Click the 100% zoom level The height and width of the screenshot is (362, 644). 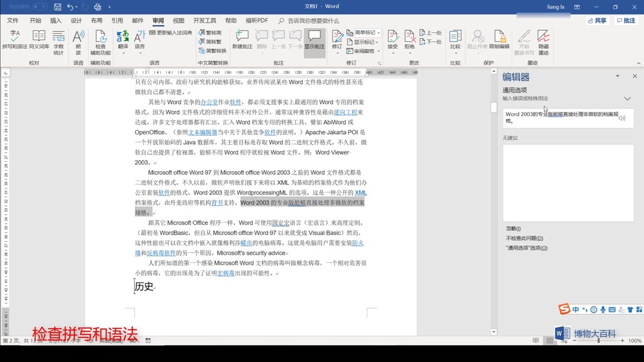(634, 340)
